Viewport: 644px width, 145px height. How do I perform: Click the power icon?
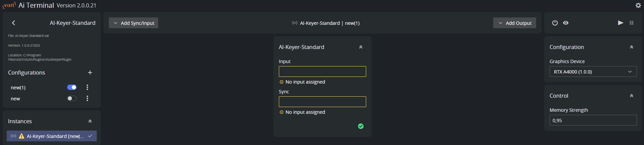pos(555,23)
